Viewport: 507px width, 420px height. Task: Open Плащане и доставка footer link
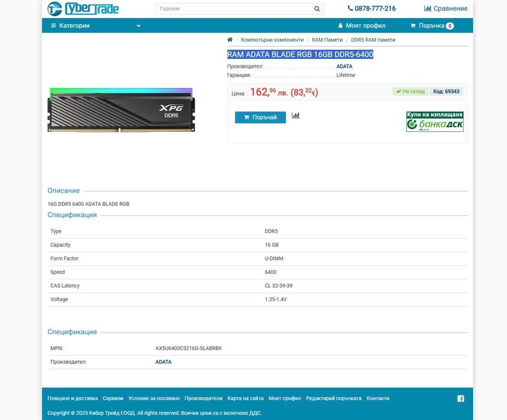tap(73, 398)
